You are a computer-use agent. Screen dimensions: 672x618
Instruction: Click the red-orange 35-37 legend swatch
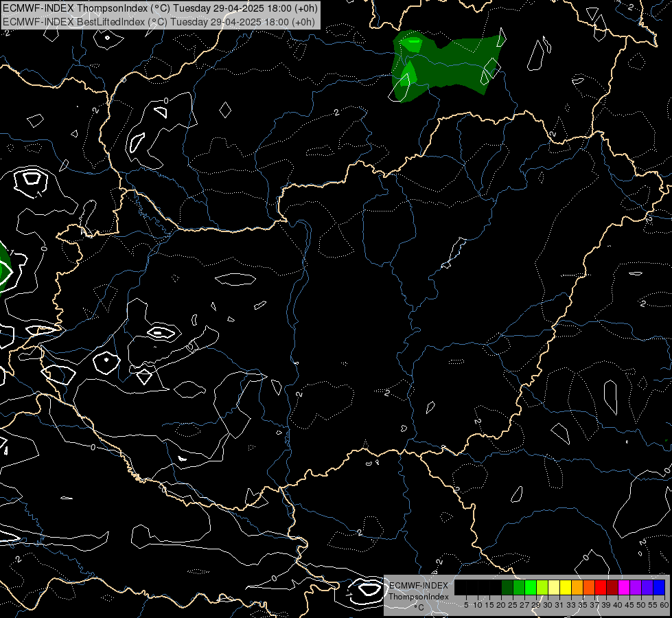coord(589,588)
